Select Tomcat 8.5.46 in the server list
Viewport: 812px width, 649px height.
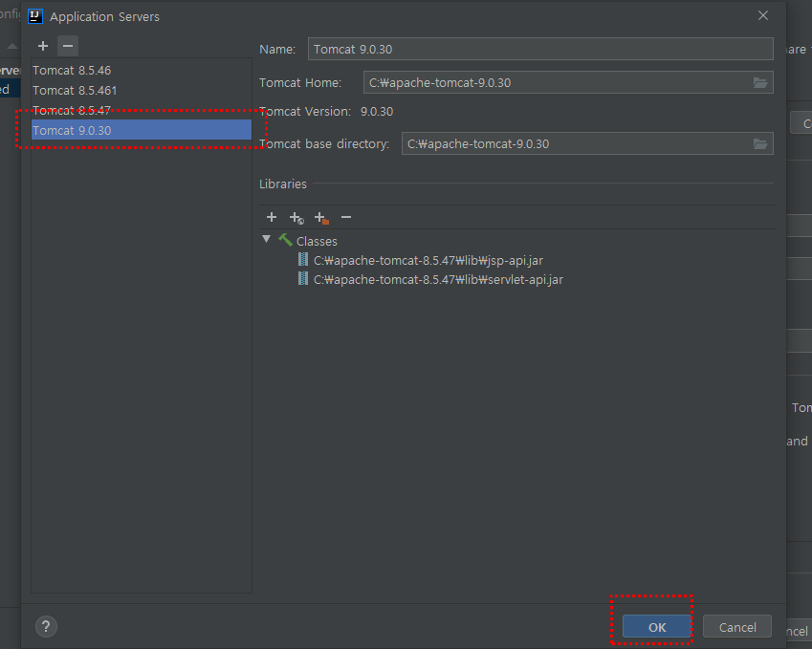tap(142, 71)
